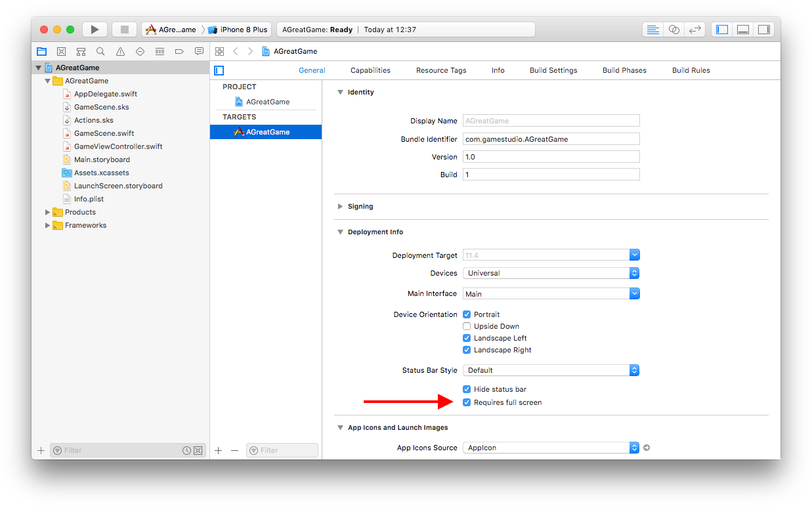Open the Find navigator magnifier icon
Image resolution: width=812 pixels, height=508 pixels.
(x=100, y=51)
